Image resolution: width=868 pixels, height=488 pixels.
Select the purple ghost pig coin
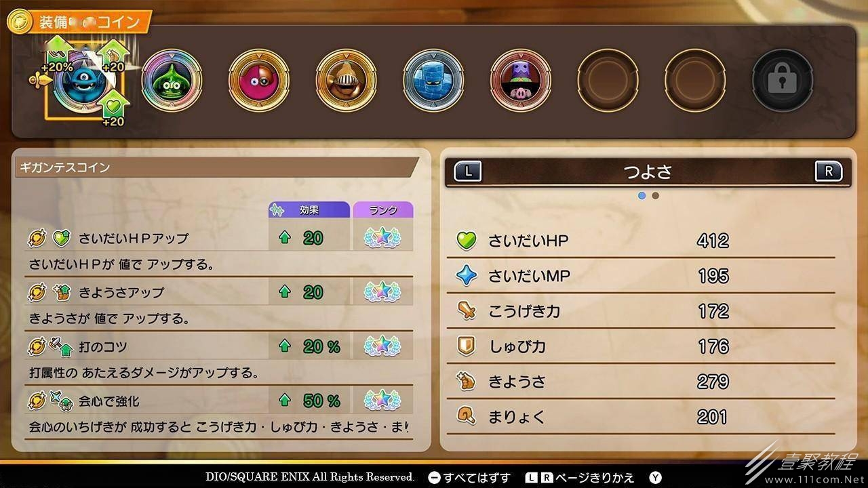coord(521,80)
